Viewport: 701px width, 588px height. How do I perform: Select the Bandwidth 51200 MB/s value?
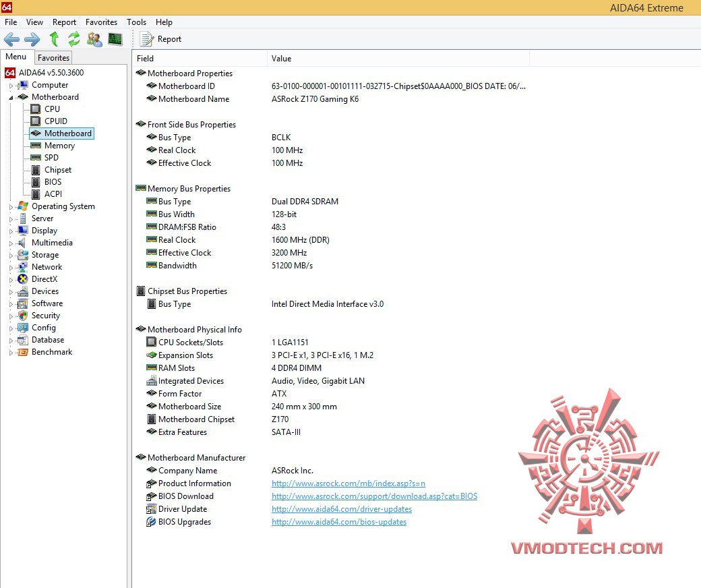pos(292,266)
